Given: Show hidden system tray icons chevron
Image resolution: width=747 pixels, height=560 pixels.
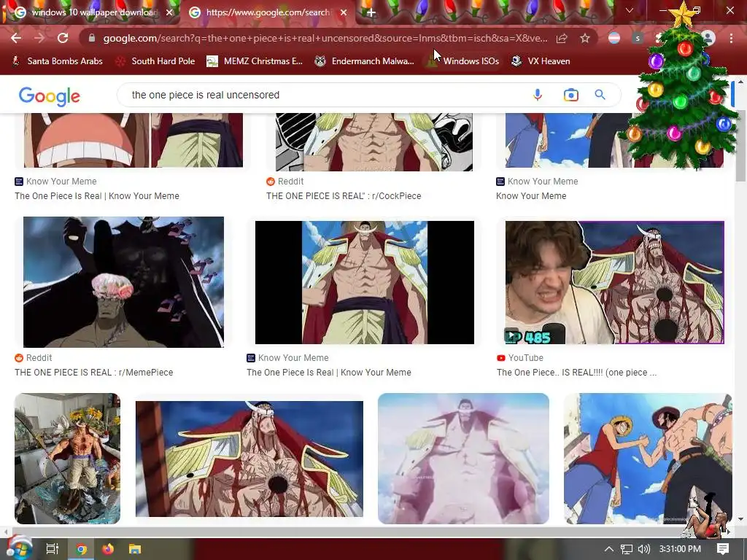Looking at the screenshot, I should tap(609, 549).
